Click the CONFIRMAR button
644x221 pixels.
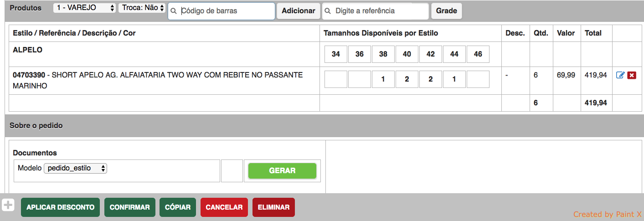coord(129,207)
